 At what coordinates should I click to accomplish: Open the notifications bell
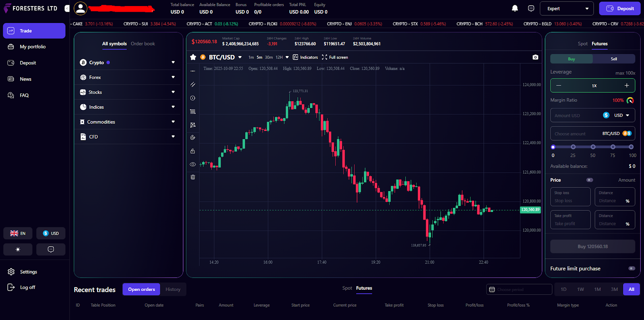[x=515, y=8]
